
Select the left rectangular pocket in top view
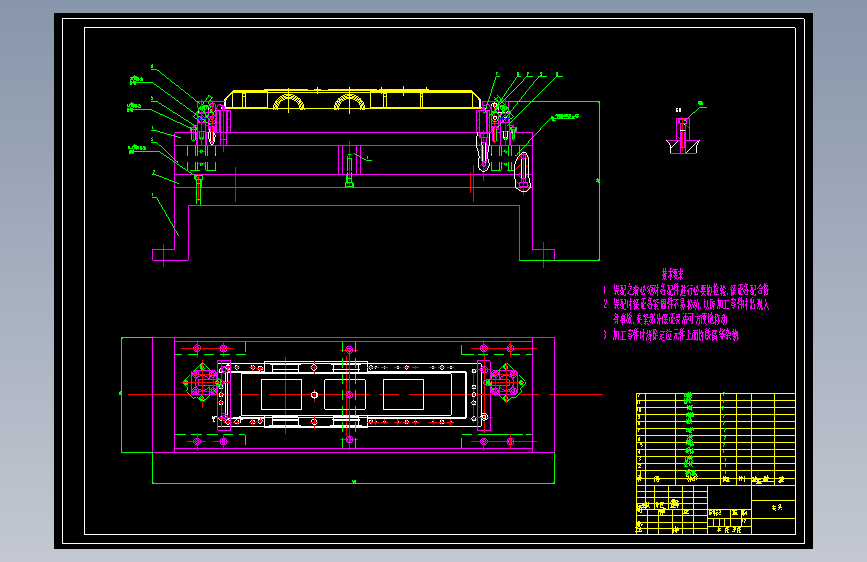(281, 394)
